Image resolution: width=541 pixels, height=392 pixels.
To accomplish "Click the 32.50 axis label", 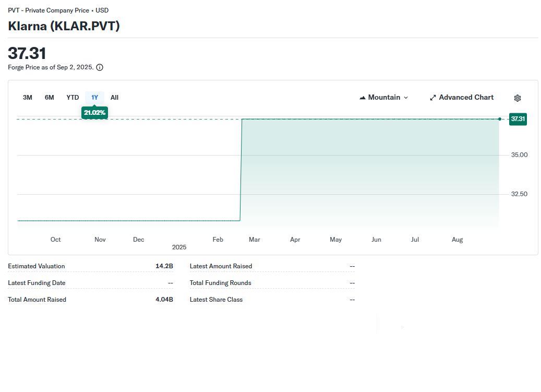I will 519,194.
